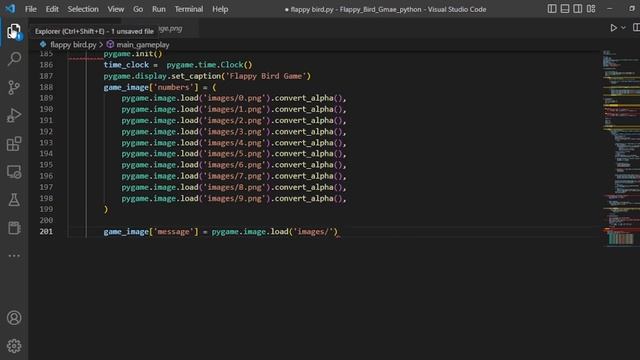Open the Explorer view in activity bar

pyautogui.click(x=14, y=31)
